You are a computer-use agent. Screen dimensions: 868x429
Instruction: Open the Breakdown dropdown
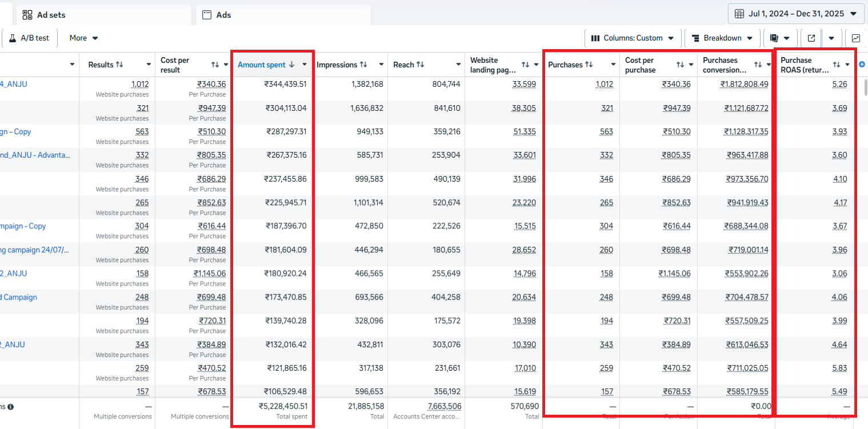(x=722, y=38)
